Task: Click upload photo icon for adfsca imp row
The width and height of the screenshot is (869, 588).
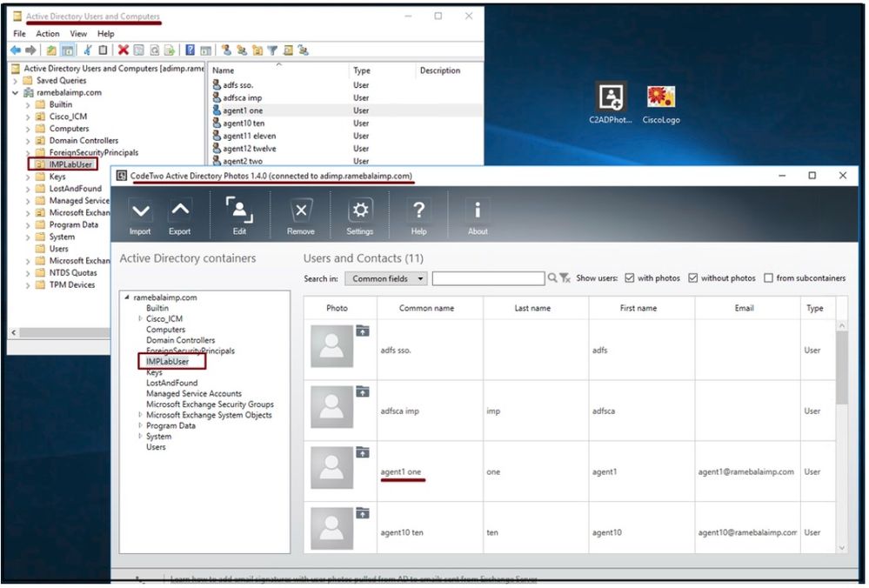Action: pos(363,391)
